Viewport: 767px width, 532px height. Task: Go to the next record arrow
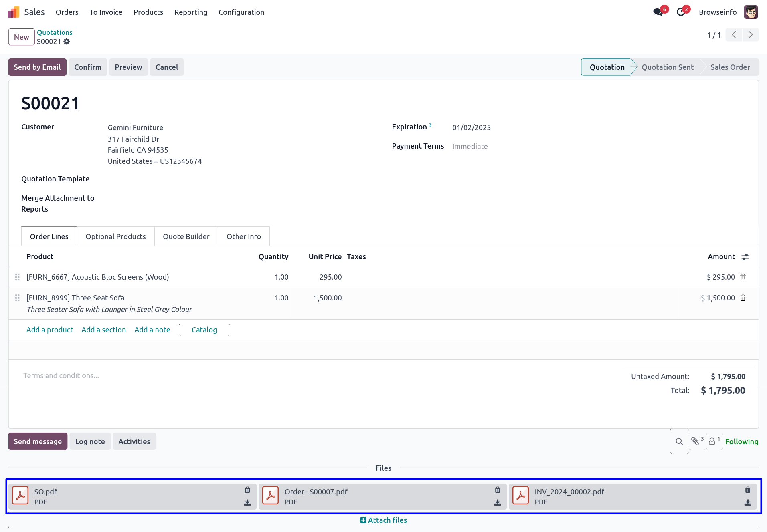(x=750, y=35)
